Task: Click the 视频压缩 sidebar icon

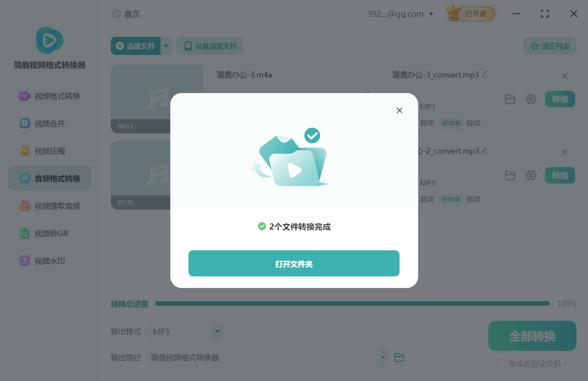Action: click(24, 151)
